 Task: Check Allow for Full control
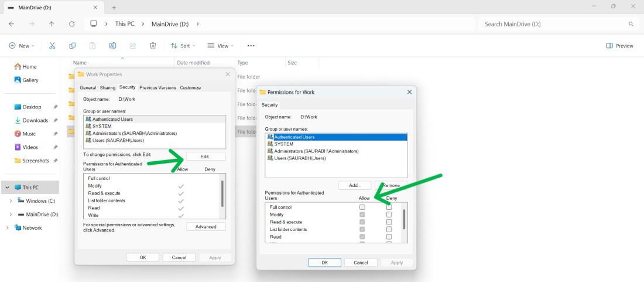(x=362, y=207)
